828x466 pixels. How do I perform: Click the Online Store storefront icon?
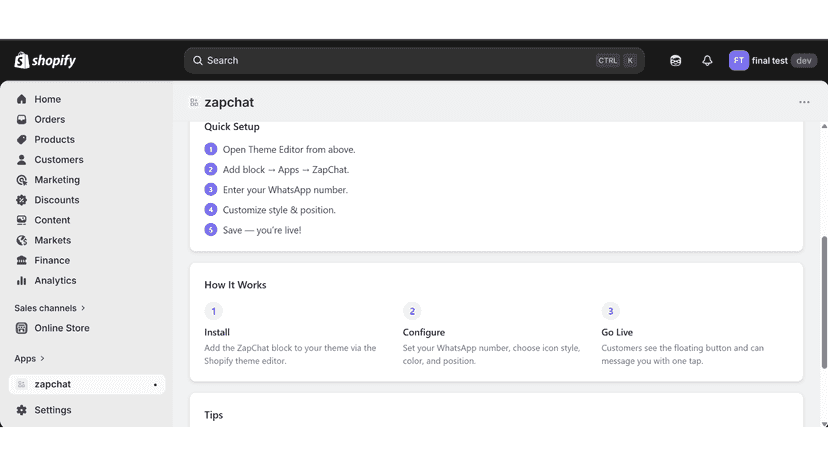click(x=22, y=328)
